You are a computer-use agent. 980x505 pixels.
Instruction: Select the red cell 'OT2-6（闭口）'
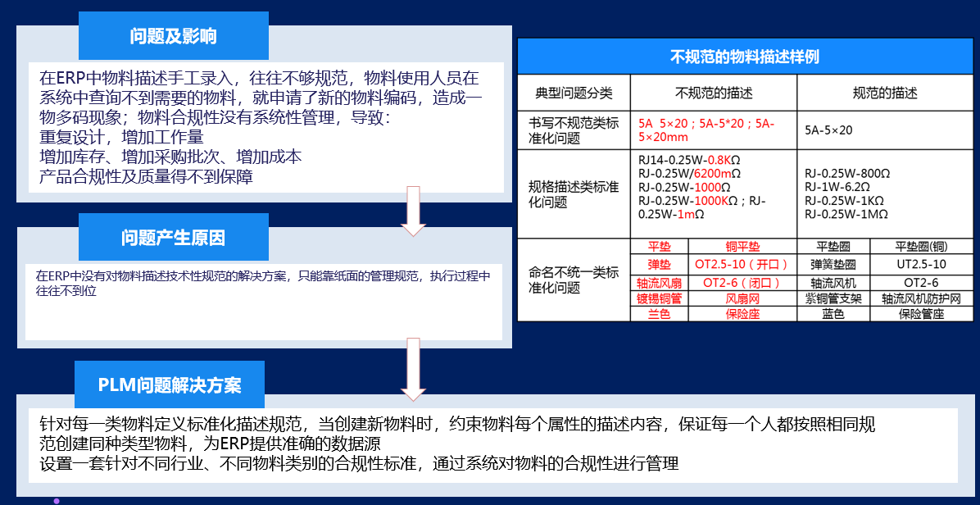(x=742, y=283)
